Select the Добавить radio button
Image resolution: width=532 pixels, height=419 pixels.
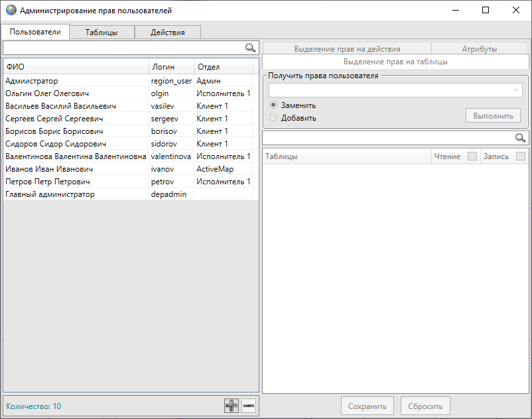point(273,118)
